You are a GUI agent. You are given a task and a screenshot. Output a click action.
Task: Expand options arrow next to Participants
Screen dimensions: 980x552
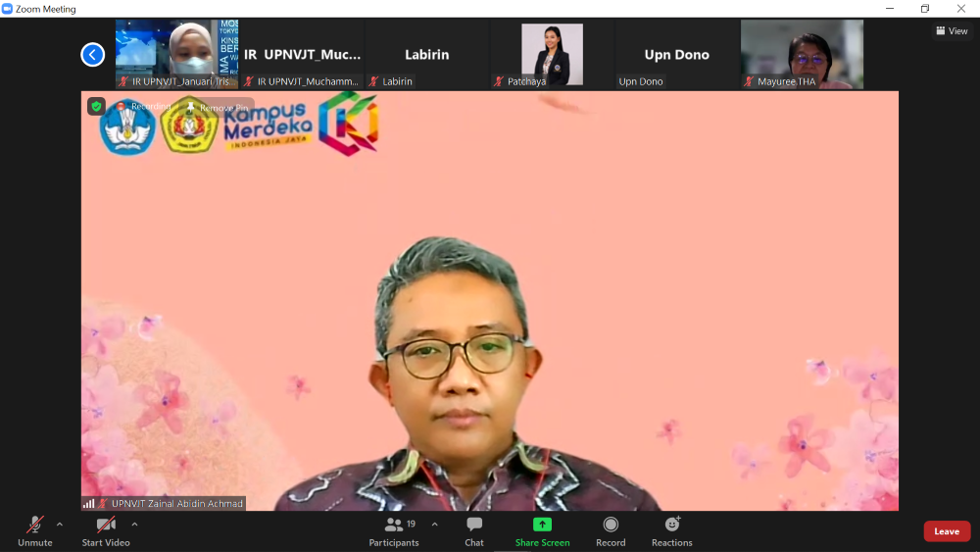435,525
